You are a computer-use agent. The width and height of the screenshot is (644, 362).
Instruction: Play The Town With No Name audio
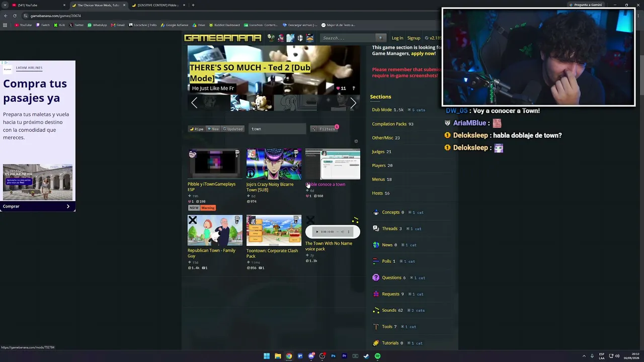pyautogui.click(x=317, y=232)
